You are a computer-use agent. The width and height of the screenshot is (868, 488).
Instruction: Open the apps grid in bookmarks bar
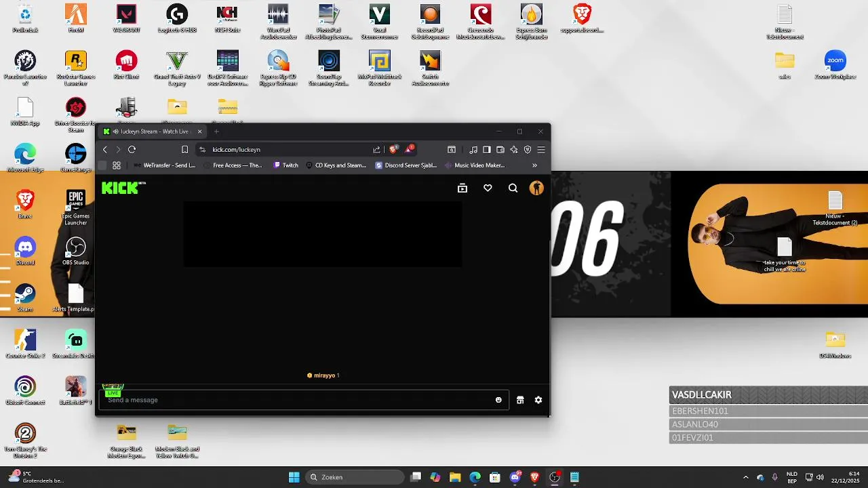117,165
